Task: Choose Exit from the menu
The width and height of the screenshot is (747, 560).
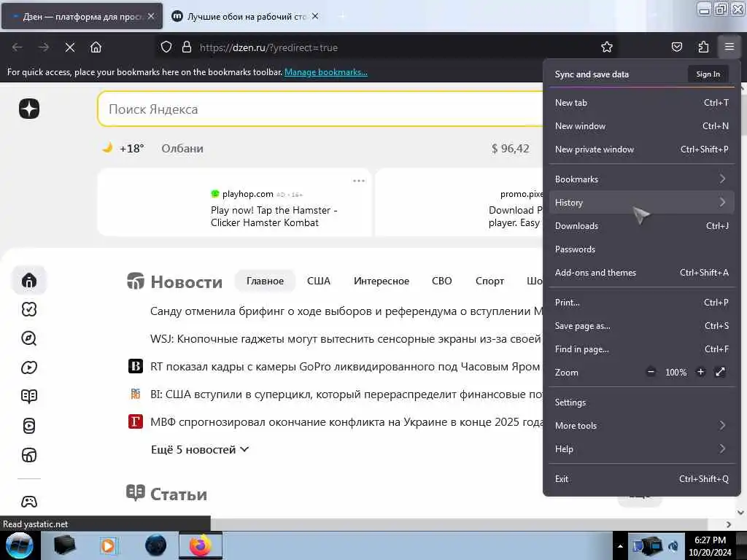Action: (641, 479)
